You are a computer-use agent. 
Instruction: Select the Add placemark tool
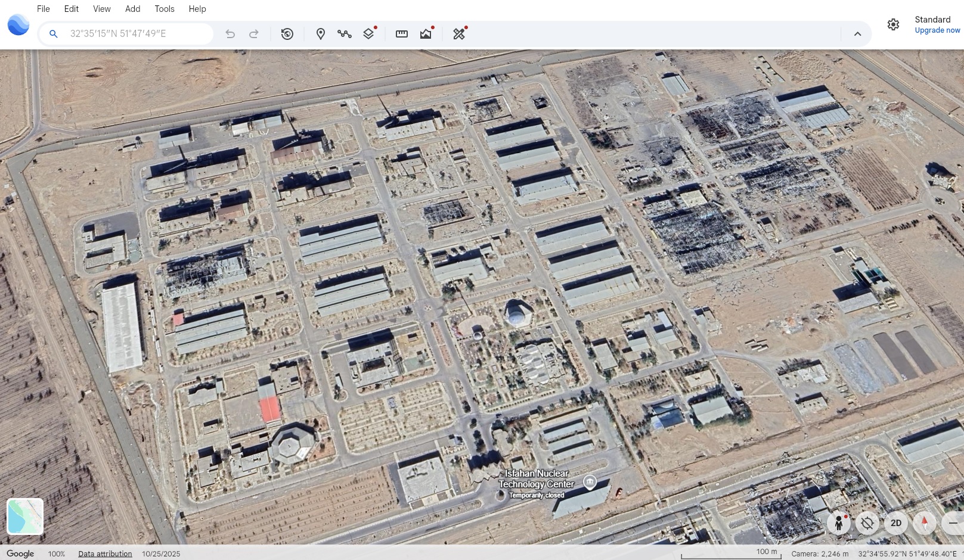pyautogui.click(x=321, y=34)
